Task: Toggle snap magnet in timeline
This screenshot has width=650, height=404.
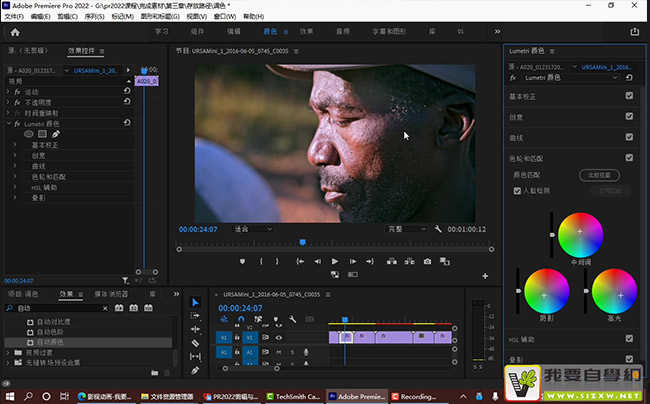Action: (x=241, y=319)
